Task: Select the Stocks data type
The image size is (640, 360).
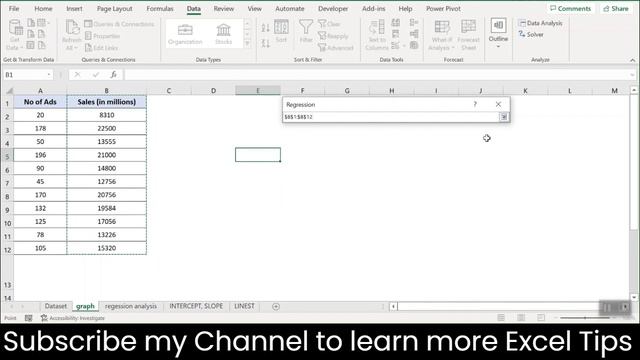Action: click(223, 34)
